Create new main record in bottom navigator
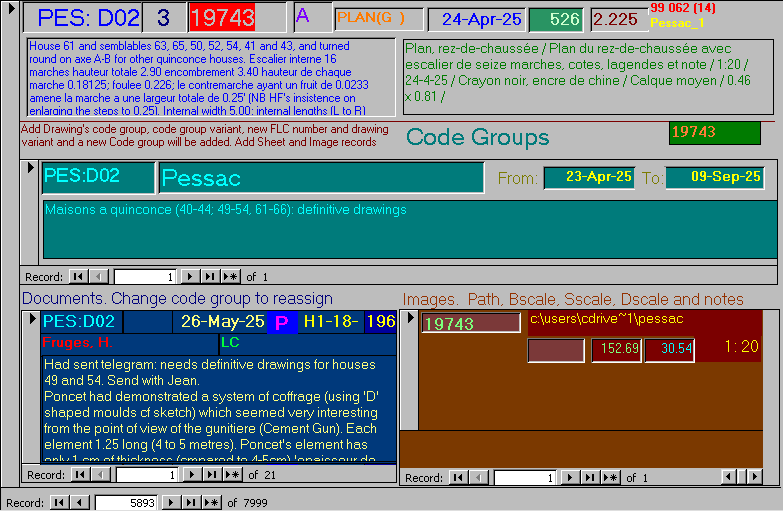This screenshot has height=512, width=783. point(212,502)
